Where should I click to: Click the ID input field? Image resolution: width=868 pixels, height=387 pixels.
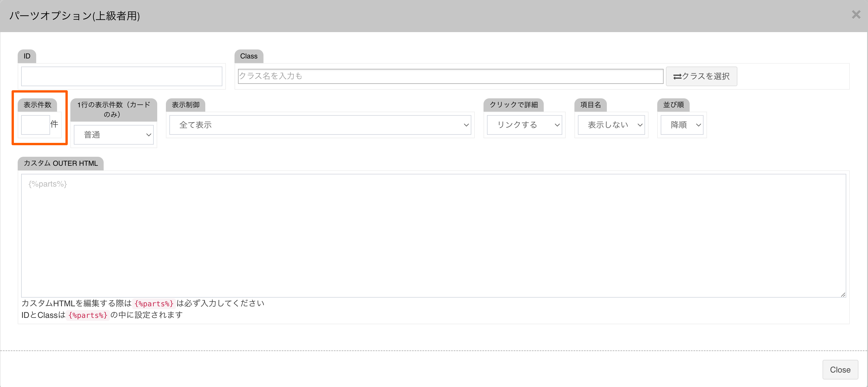(x=122, y=76)
